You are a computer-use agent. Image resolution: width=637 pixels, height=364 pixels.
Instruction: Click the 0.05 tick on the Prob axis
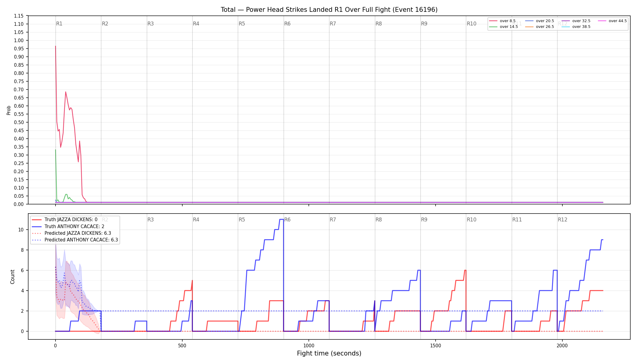pyautogui.click(x=19, y=196)
